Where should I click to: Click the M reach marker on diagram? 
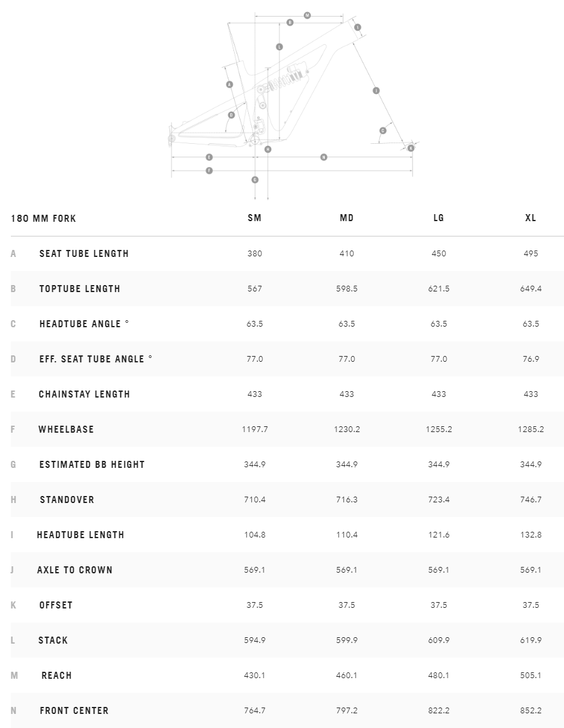tap(307, 15)
